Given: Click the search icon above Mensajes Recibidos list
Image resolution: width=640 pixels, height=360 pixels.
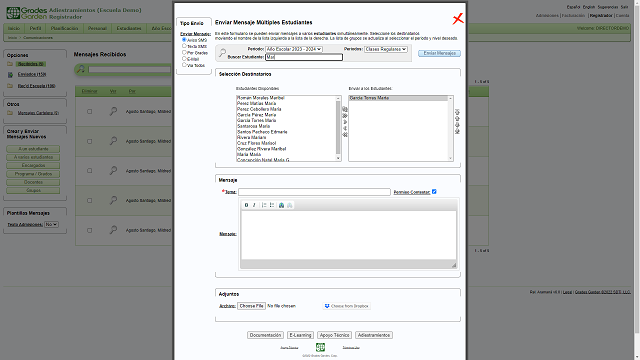Looking at the screenshot, I should 81,69.
